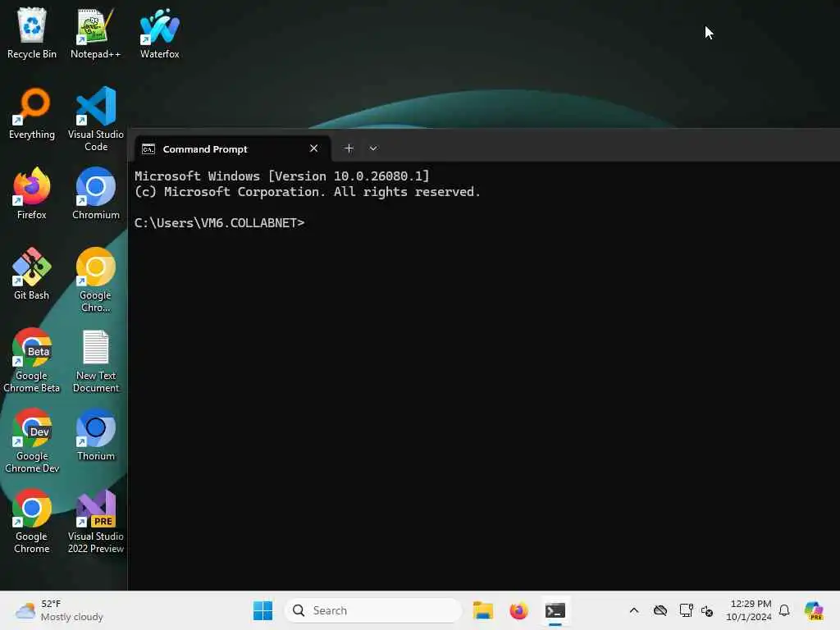This screenshot has height=630, width=840.
Task: Select the Visual Studio Code shortcut
Action: [96, 119]
